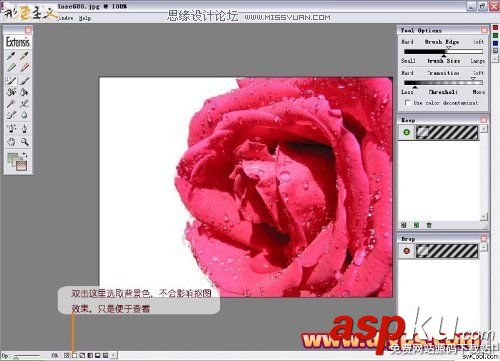Screen dimensions: 500x361
Task: Select the Magic Fill bucket tool
Action: [x=11, y=92]
